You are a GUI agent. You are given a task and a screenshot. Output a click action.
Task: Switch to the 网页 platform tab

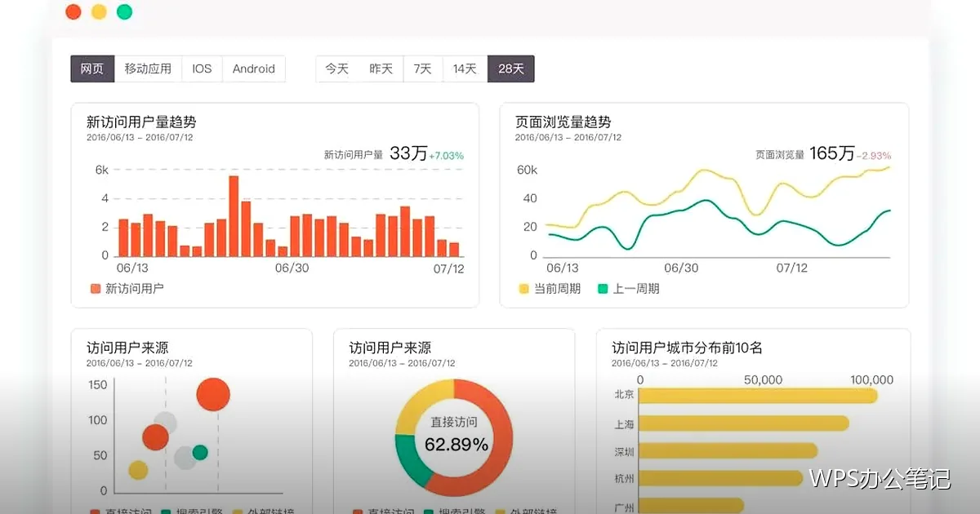coord(92,69)
